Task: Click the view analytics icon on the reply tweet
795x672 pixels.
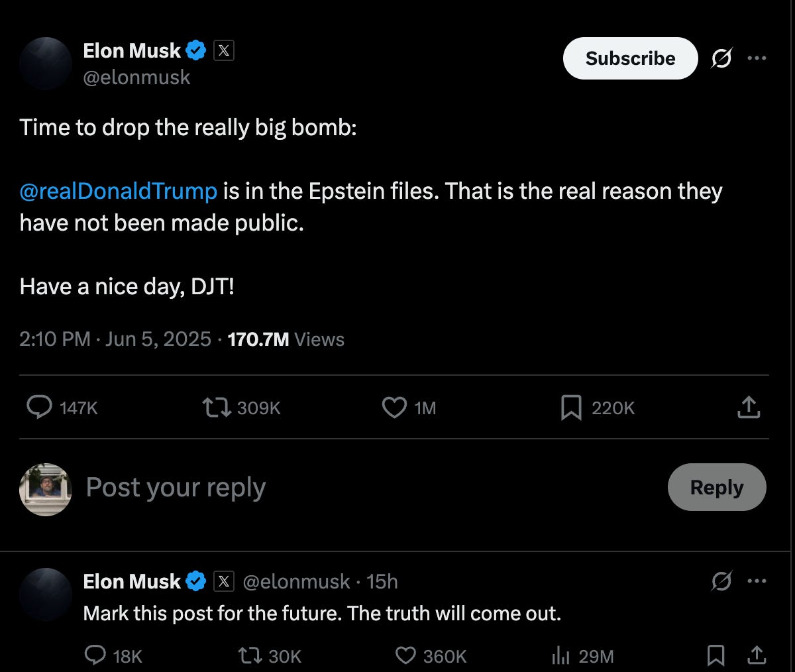Action: (x=560, y=656)
